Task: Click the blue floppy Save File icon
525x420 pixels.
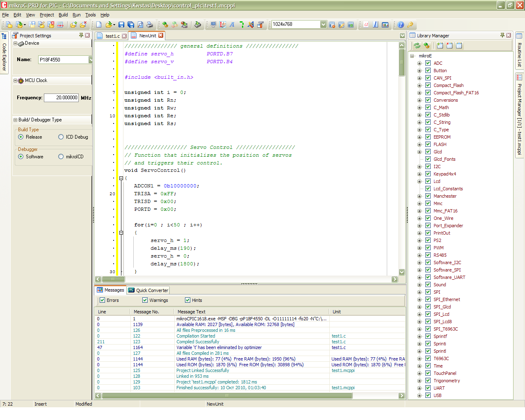Action: click(121, 25)
